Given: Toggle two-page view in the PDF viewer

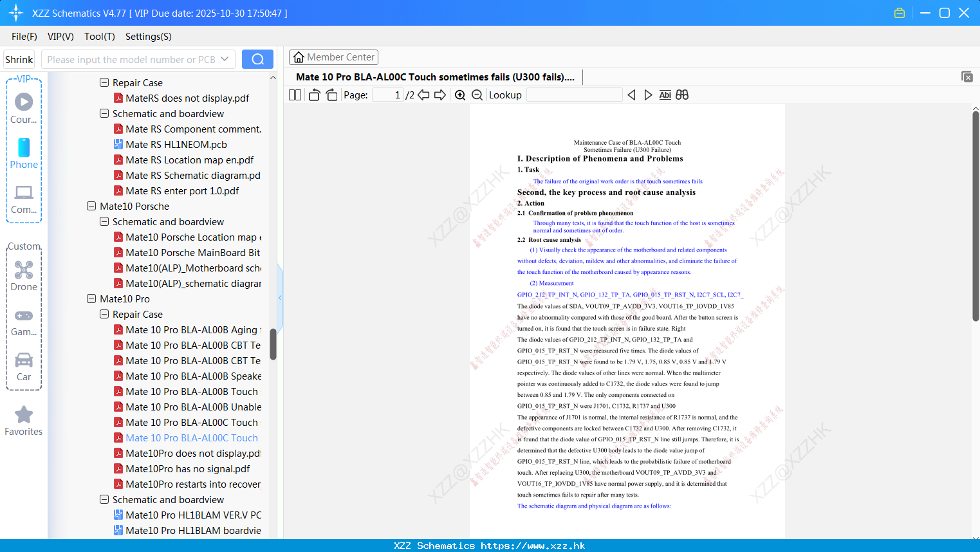Looking at the screenshot, I should coord(295,95).
